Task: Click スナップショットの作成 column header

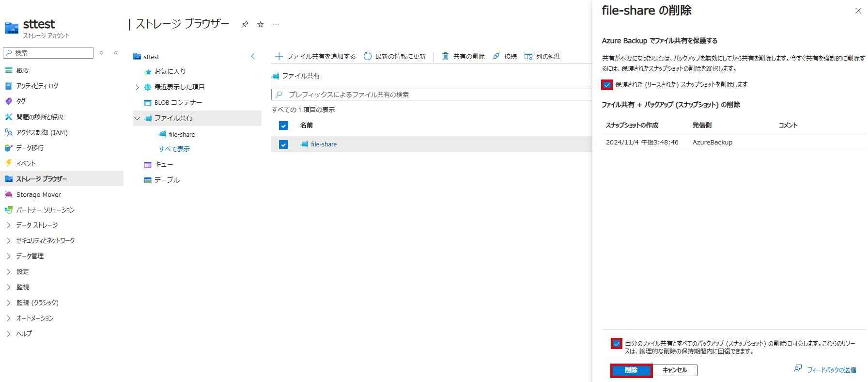Action: point(632,126)
